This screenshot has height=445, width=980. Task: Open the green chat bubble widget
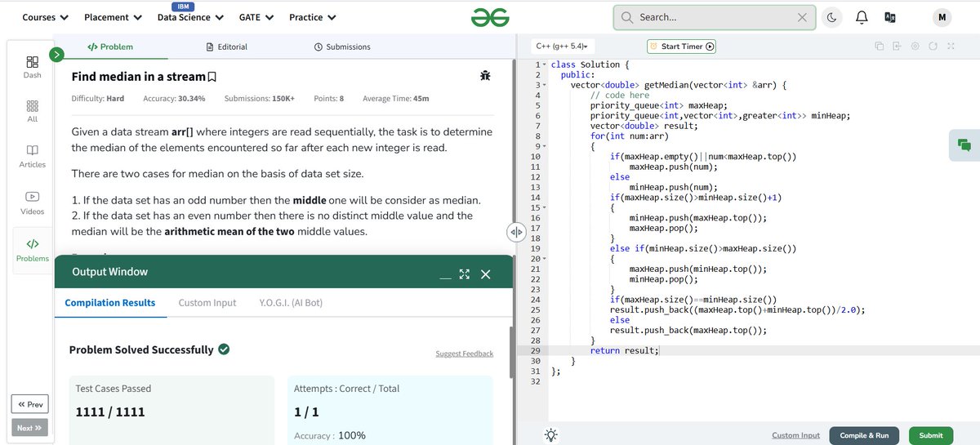click(x=964, y=145)
